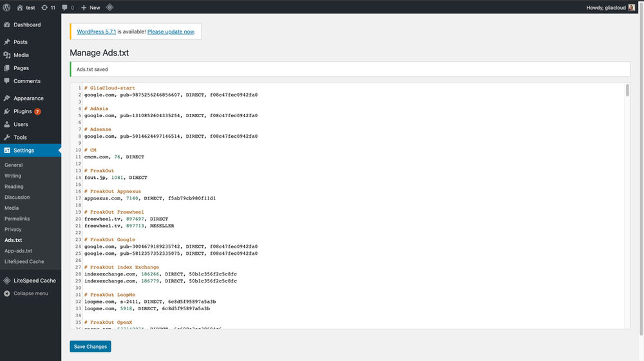Open the Appearance menu
Viewport: 644px width, 361px height.
pos(28,98)
